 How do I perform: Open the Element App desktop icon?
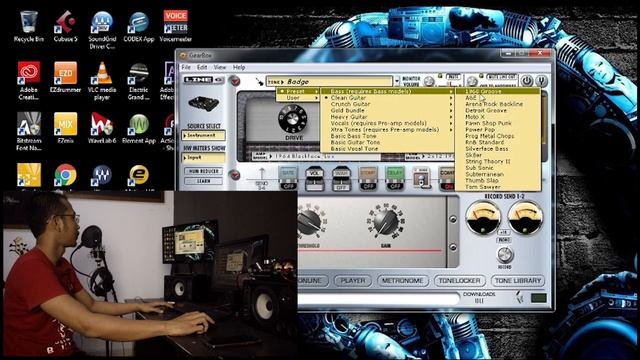139,127
